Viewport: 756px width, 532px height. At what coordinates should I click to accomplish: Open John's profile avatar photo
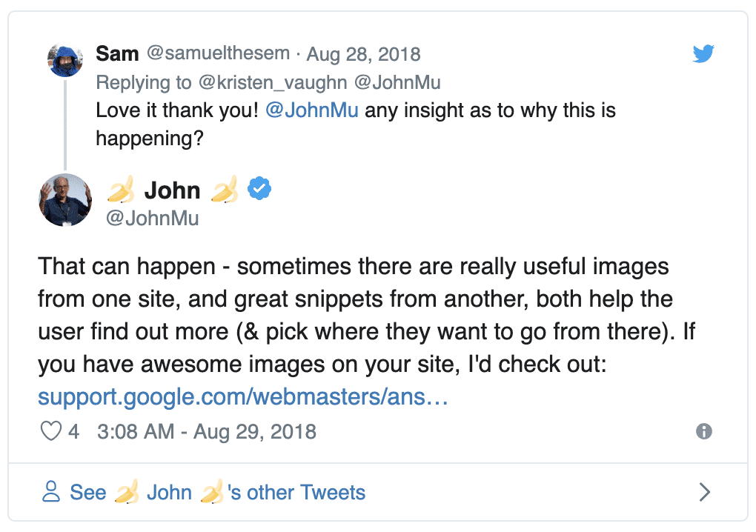point(65,200)
